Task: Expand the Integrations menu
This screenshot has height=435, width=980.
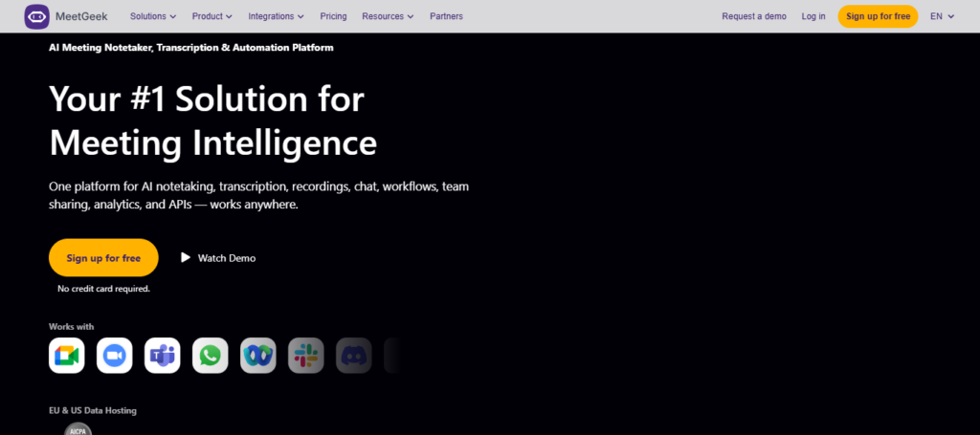Action: [277, 16]
